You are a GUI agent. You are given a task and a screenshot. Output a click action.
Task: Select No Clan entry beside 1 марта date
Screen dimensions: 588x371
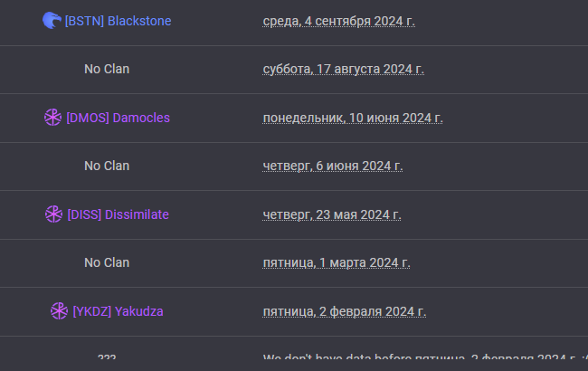tap(107, 262)
